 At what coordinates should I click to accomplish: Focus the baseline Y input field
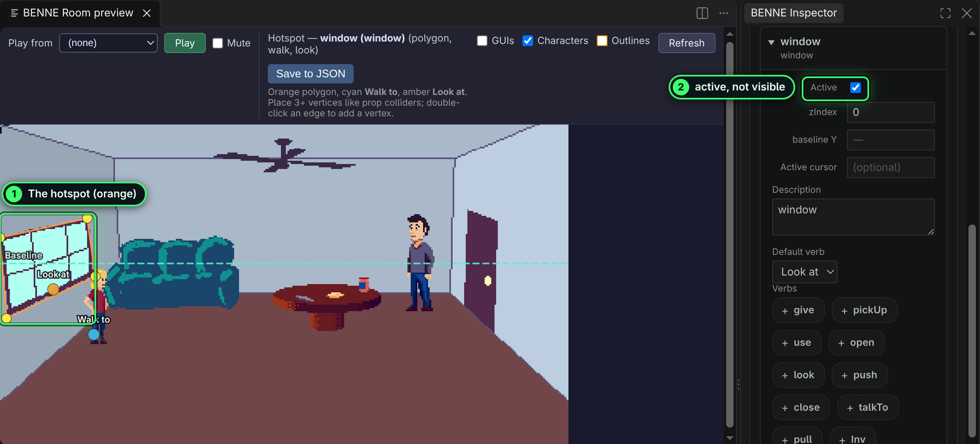[x=890, y=140]
